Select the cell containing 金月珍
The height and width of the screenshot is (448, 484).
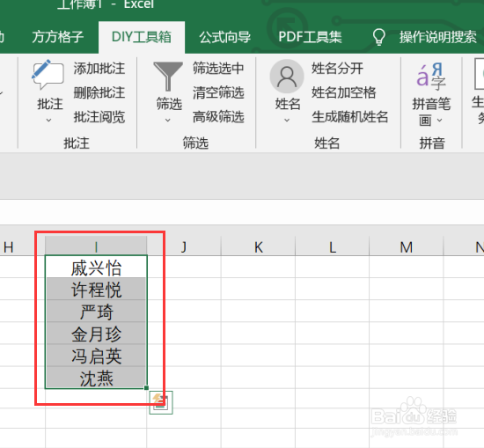(96, 334)
